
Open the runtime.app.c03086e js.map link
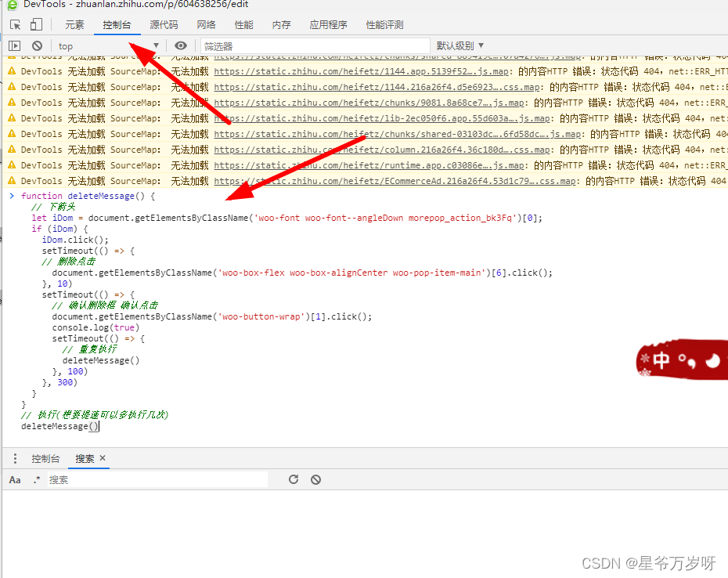click(x=369, y=165)
